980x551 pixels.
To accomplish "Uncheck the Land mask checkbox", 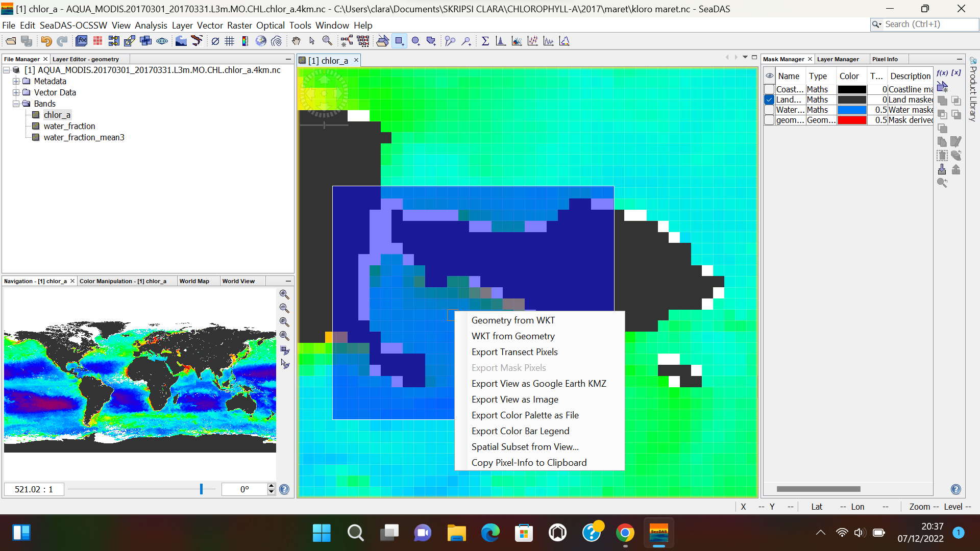I will point(769,99).
